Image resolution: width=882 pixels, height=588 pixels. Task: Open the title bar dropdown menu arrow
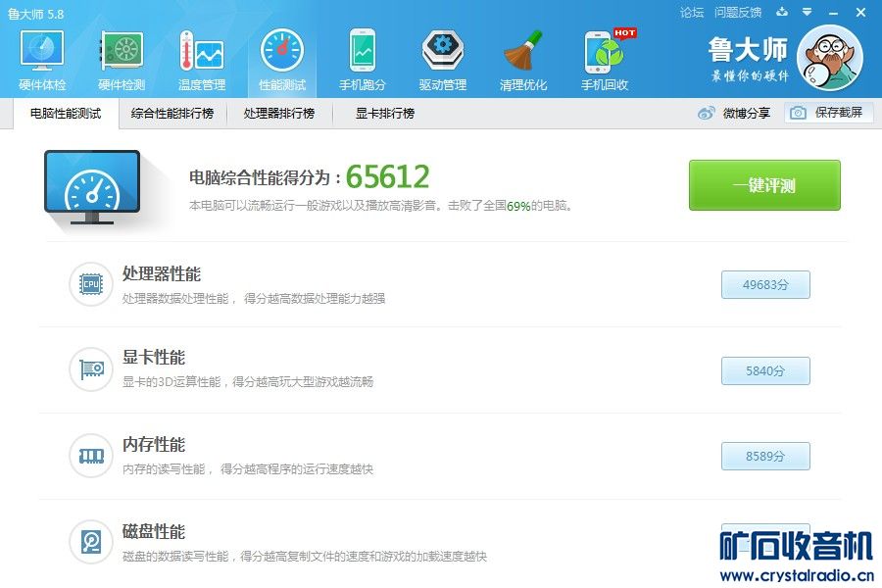coord(808,12)
